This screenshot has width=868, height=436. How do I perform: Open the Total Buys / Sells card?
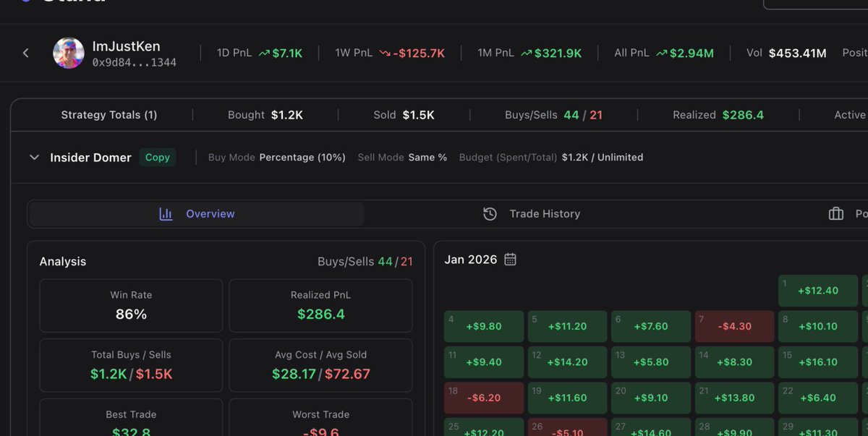[131, 365]
